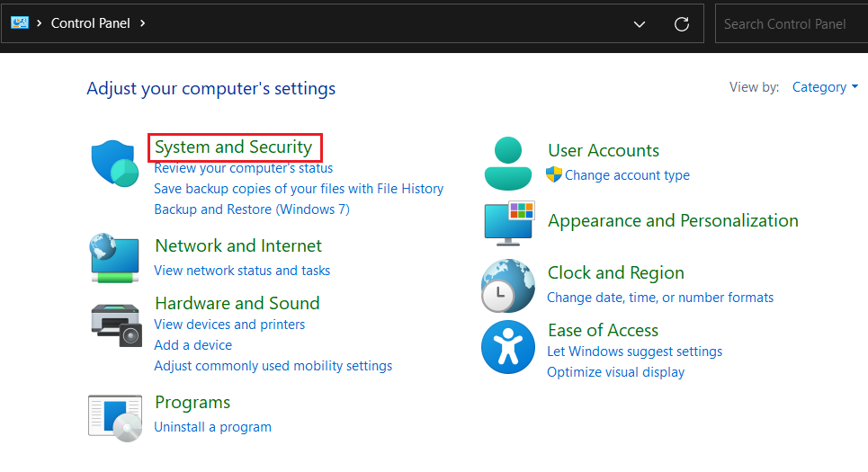
Task: Click Change account type link
Action: pos(627,175)
